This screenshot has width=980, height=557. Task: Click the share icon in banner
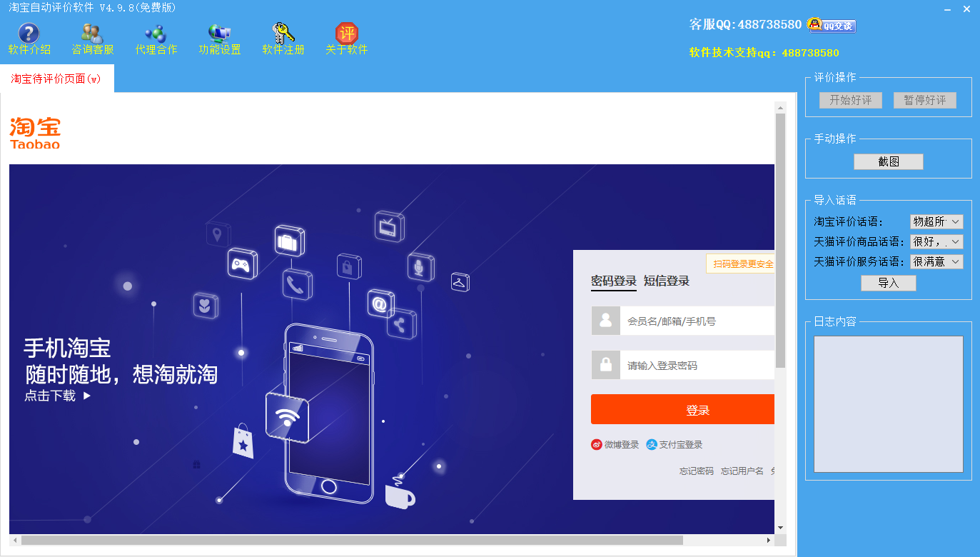tap(401, 324)
